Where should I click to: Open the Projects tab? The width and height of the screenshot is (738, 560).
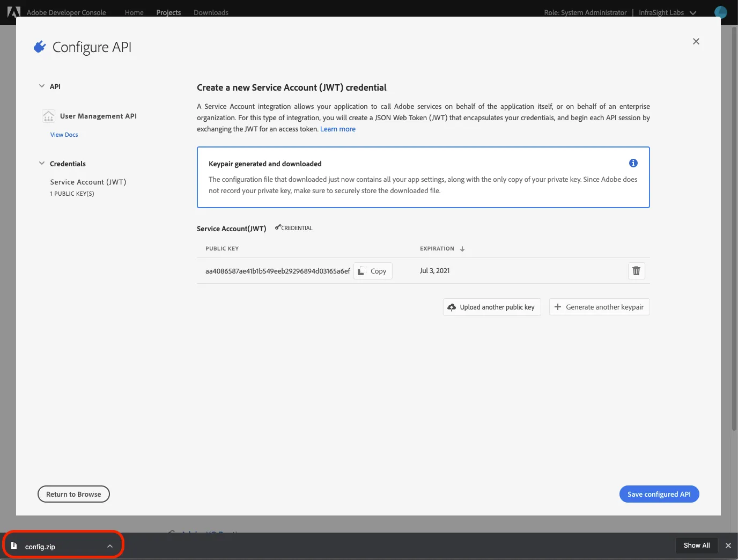pyautogui.click(x=168, y=12)
